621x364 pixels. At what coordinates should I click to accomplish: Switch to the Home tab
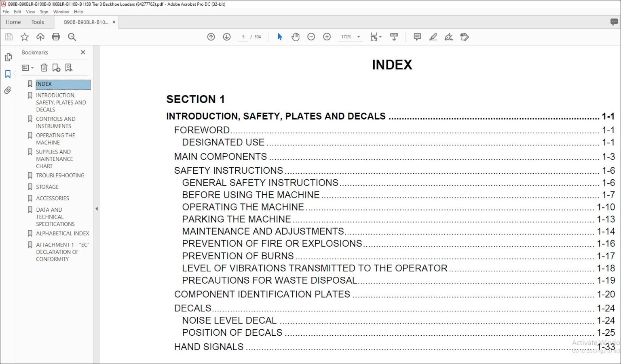13,22
